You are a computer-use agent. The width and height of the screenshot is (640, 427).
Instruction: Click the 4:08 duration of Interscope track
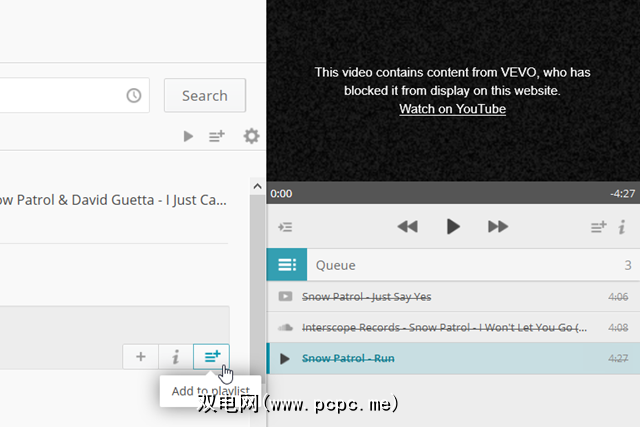click(x=618, y=327)
